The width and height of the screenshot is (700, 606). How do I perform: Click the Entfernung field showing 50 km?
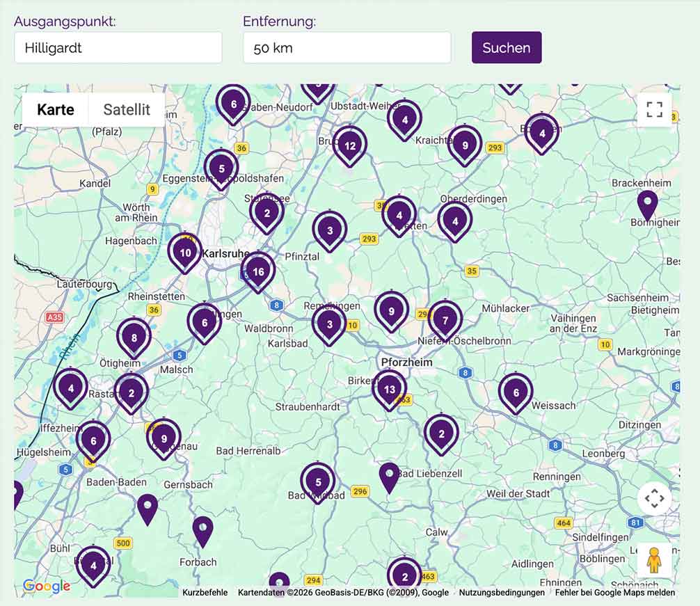[x=347, y=48]
